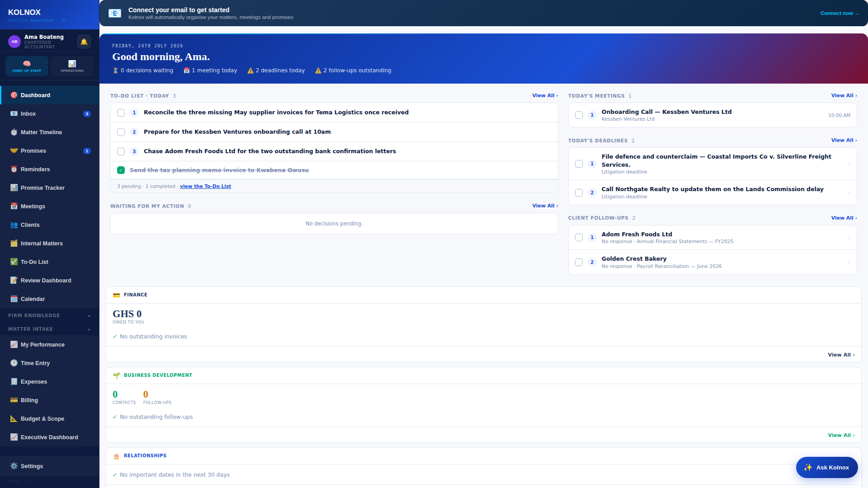Open the Ask Kolnox assistant button

tap(826, 467)
